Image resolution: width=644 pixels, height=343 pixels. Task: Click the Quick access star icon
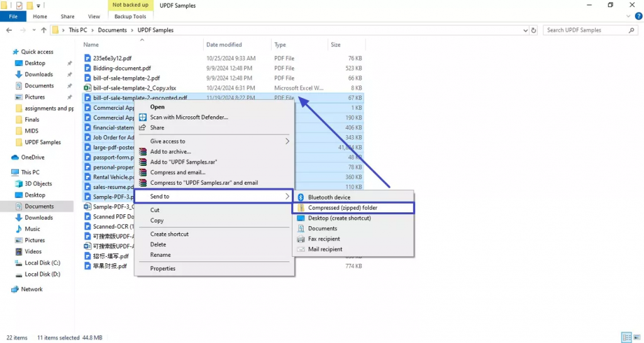16,52
